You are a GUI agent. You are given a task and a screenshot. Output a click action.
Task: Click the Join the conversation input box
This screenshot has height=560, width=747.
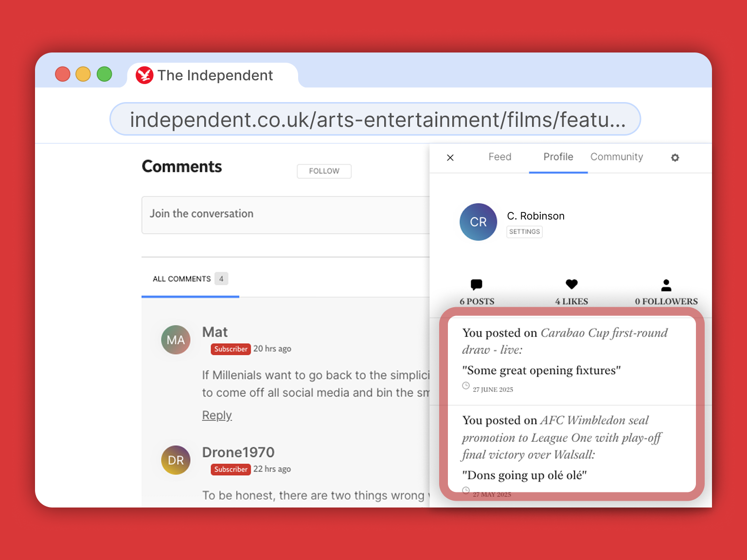286,215
